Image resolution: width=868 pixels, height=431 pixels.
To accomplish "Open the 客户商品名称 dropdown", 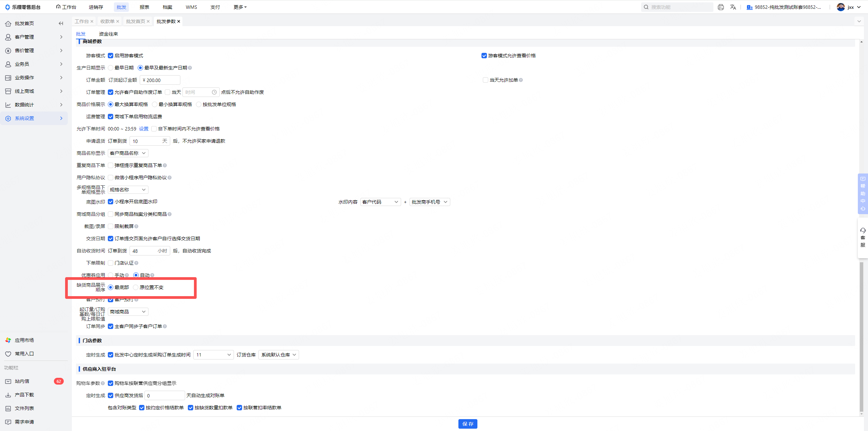I will click(x=128, y=153).
